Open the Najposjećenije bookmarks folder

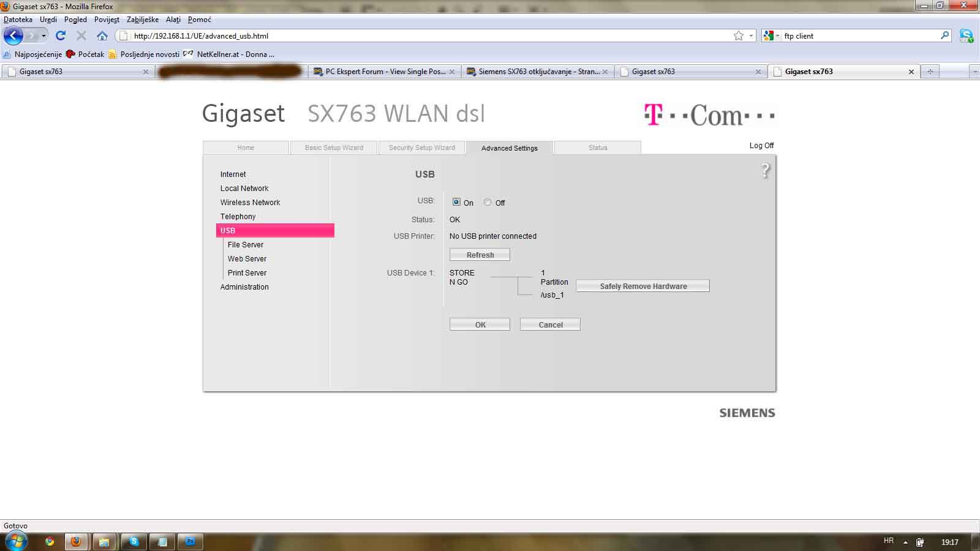pos(32,54)
